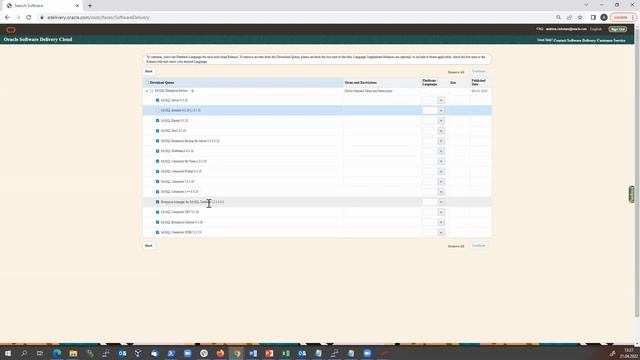Reload the page with the refresh icon

pos(29,18)
